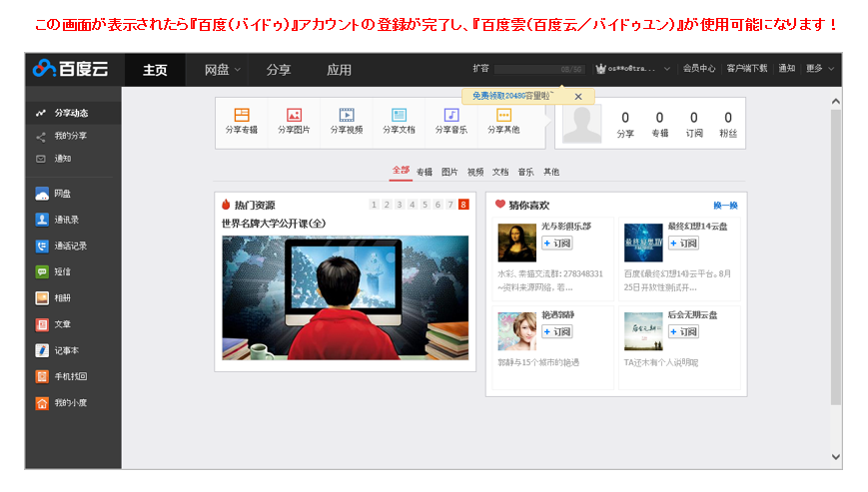Image resolution: width=868 pixels, height=492 pixels.
Task: Select the 音乐 filter tab
Action: pyautogui.click(x=525, y=172)
